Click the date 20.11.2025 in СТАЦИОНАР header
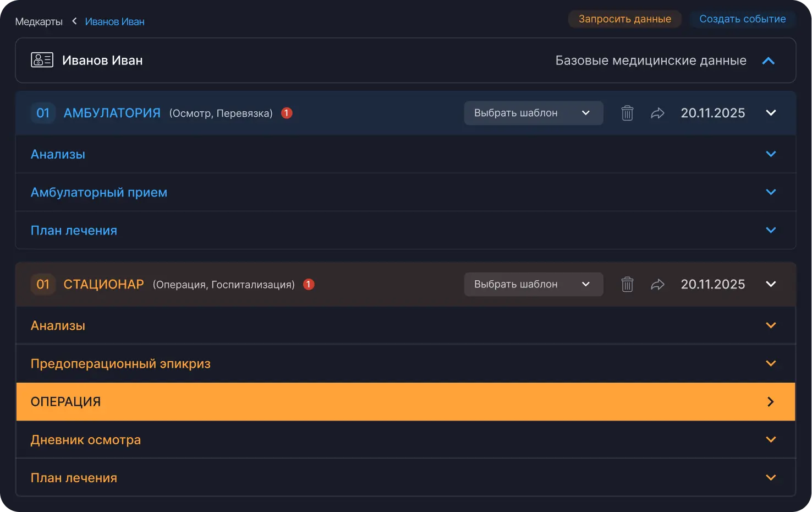 click(712, 284)
